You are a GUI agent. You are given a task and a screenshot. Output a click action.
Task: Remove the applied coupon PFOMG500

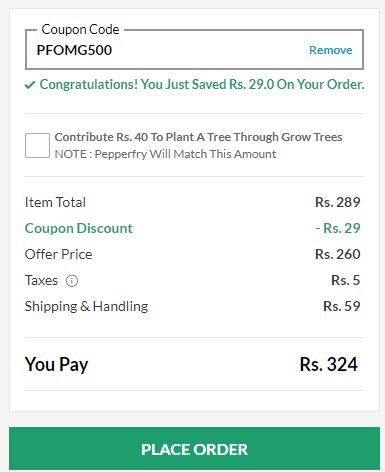tap(330, 50)
